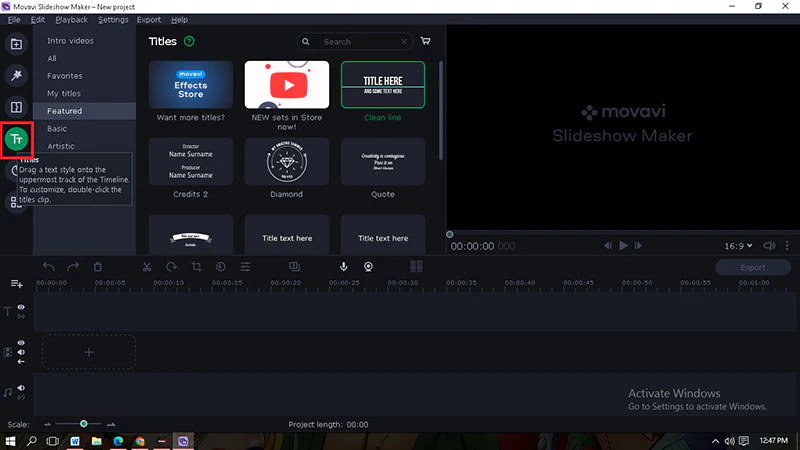This screenshot has height=450, width=800.
Task: Click the Rotate icon in toolbar
Action: pos(171,266)
